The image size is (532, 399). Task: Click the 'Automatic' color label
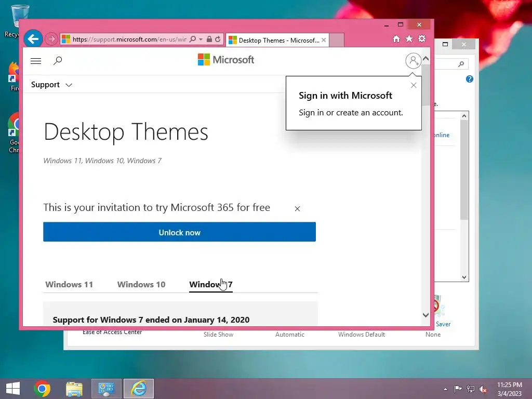(x=290, y=335)
